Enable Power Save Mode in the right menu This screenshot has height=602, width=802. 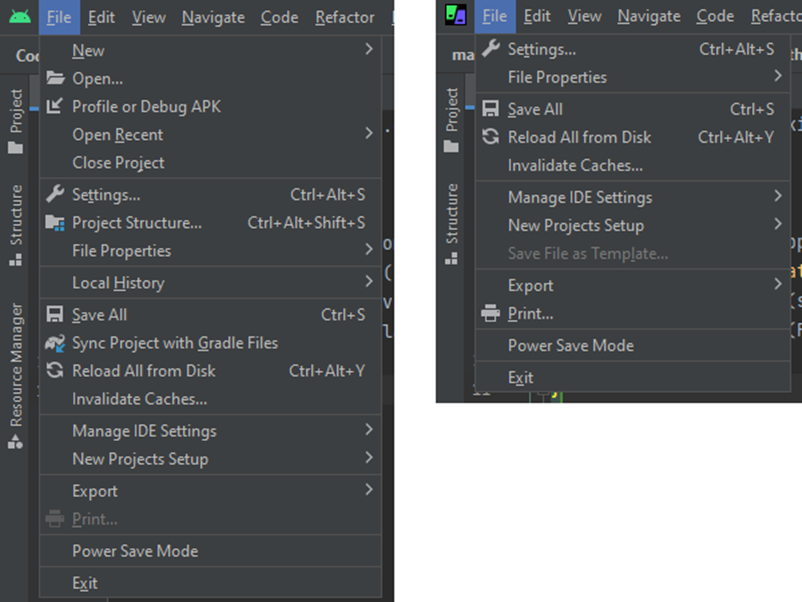point(570,346)
